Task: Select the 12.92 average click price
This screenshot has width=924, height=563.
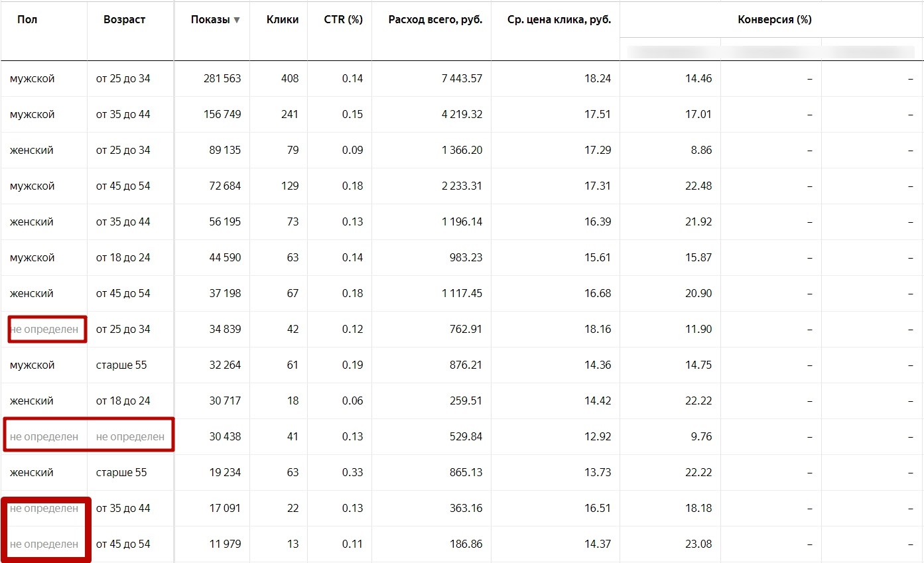Action: click(x=596, y=437)
